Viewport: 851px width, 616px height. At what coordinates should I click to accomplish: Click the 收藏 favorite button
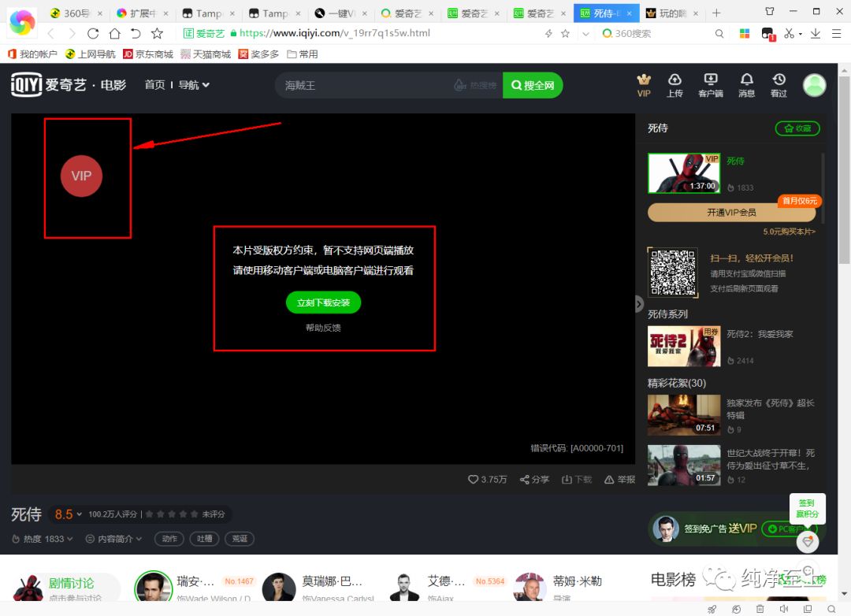pyautogui.click(x=797, y=128)
